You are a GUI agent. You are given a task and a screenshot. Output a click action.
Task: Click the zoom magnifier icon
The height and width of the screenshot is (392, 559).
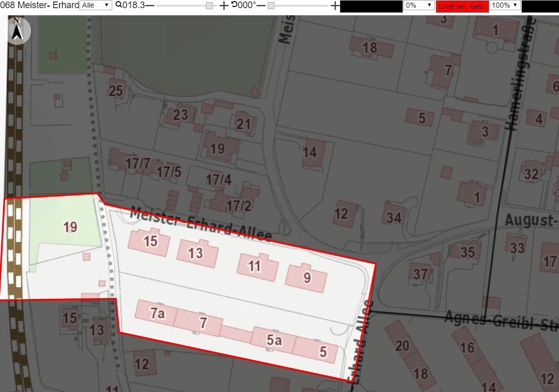pyautogui.click(x=119, y=5)
